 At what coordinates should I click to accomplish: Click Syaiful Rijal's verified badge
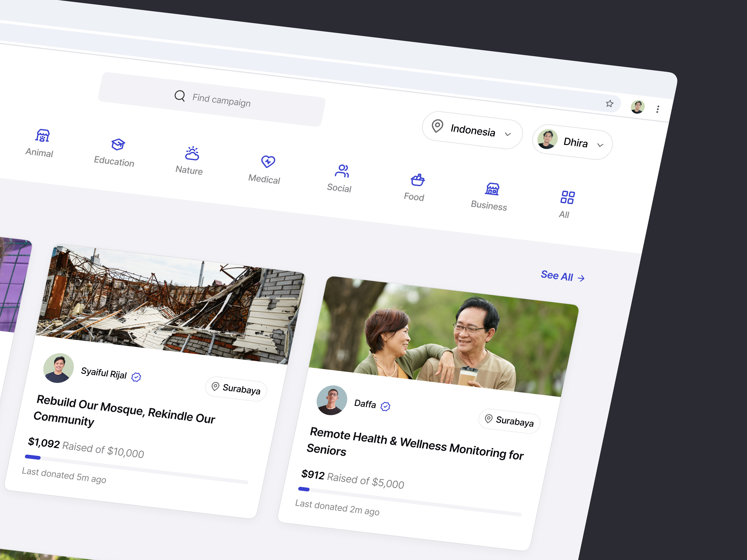point(136,377)
